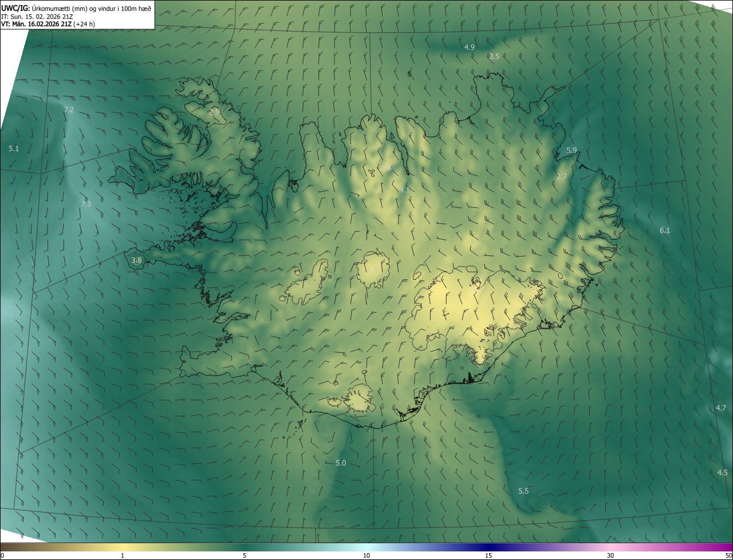Click the 7.3 value label on the map

[x=86, y=204]
